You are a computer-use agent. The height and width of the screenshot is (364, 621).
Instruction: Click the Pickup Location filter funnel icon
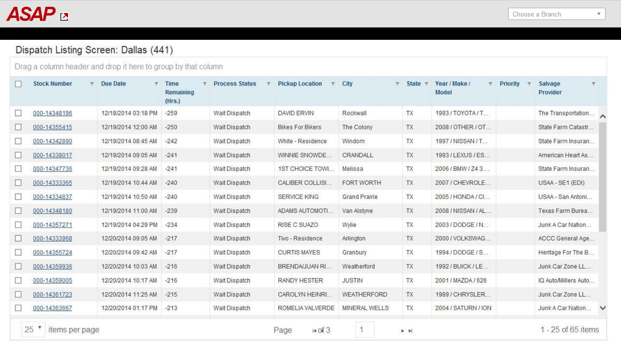333,84
